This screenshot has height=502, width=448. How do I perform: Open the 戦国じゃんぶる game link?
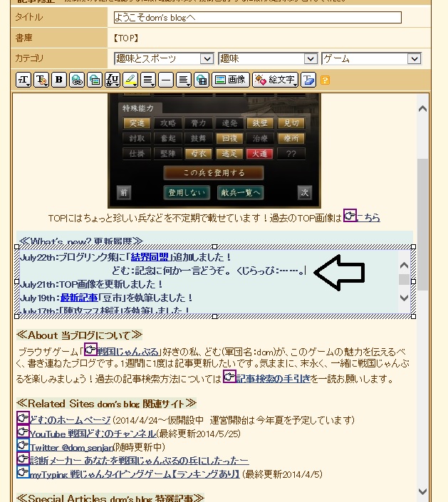127,352
